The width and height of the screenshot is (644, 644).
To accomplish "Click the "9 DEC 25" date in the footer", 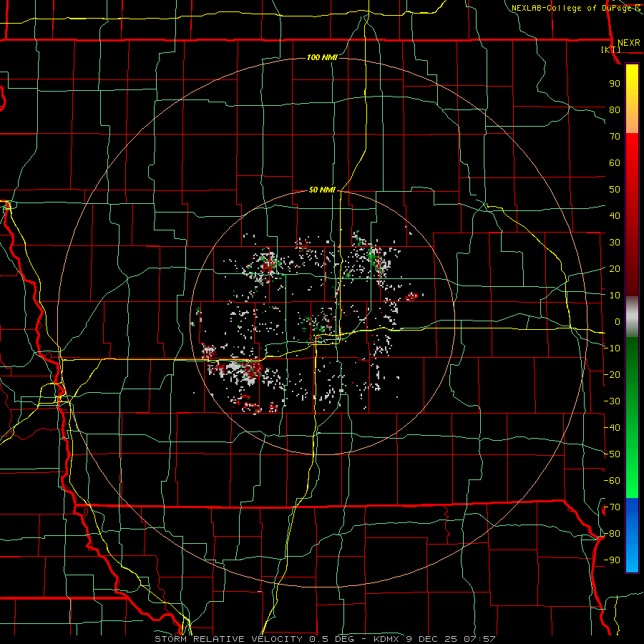I will pos(434,639).
